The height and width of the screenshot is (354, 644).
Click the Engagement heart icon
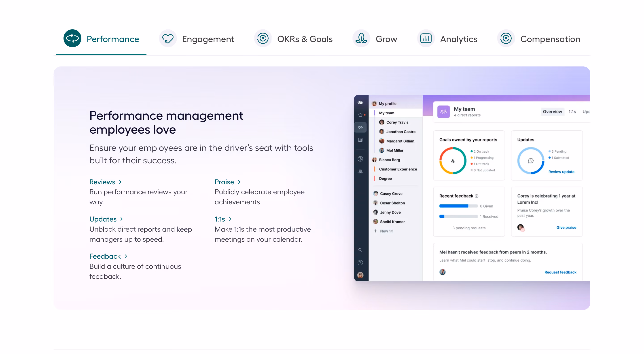click(168, 38)
